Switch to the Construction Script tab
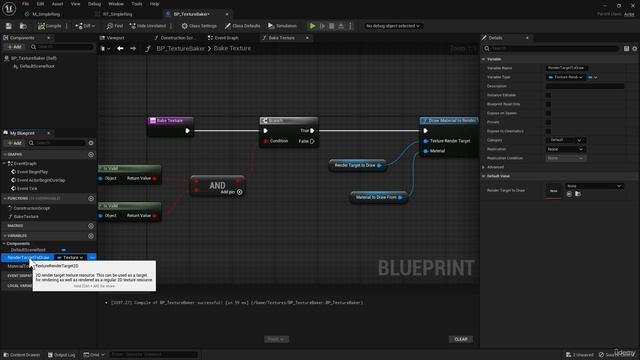Viewport: 640px width, 360px height. (x=178, y=38)
